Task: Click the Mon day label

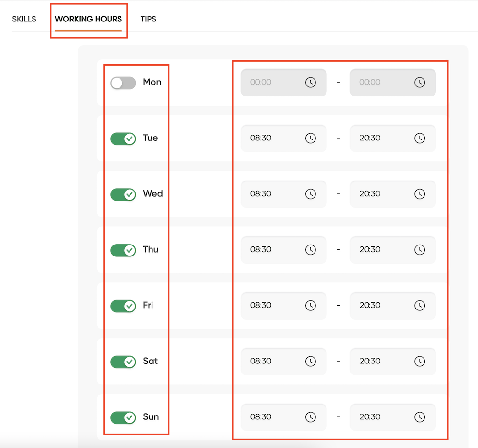Action: (x=152, y=82)
